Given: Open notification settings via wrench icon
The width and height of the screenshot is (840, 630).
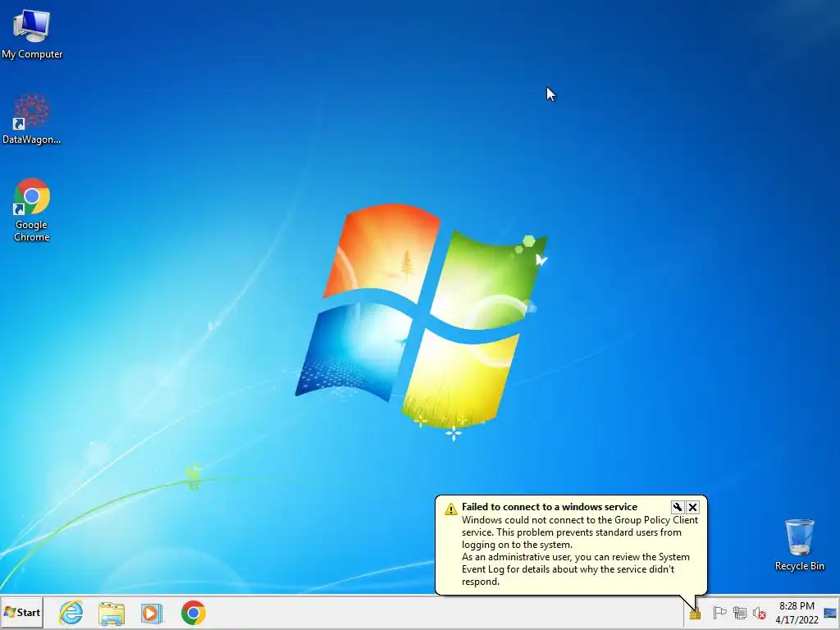Looking at the screenshot, I should coord(677,507).
